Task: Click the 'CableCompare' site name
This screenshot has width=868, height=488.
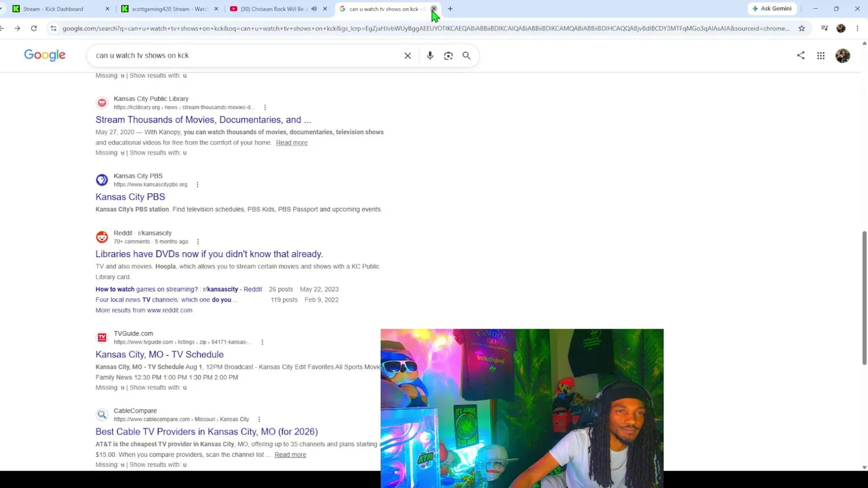Action: (135, 411)
